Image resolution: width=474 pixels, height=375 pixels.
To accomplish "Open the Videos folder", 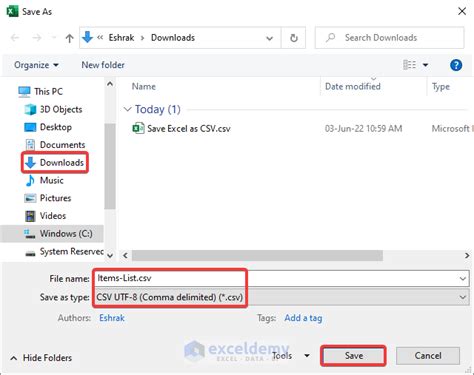I will [x=45, y=216].
